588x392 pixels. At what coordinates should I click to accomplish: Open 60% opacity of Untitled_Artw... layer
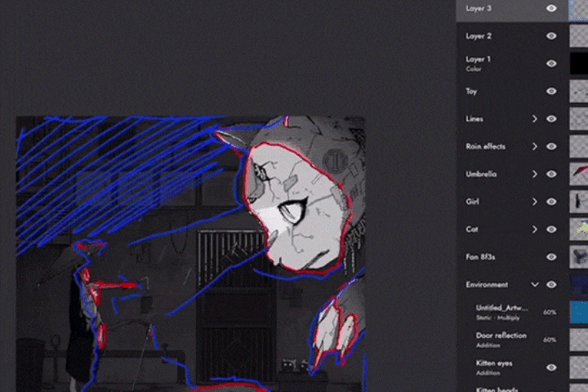click(x=550, y=312)
